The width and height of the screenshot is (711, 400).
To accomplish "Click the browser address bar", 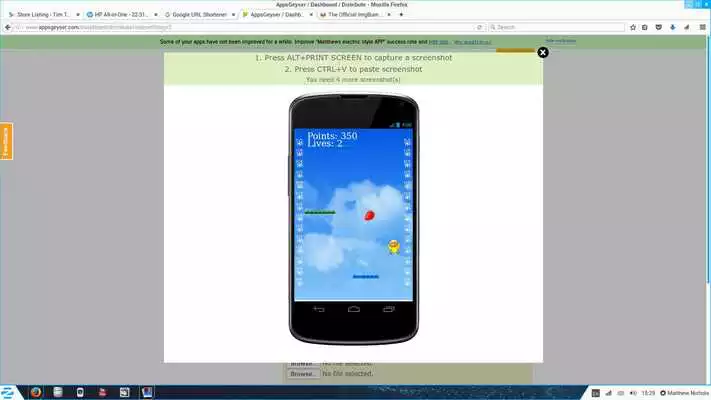I will (250, 28).
